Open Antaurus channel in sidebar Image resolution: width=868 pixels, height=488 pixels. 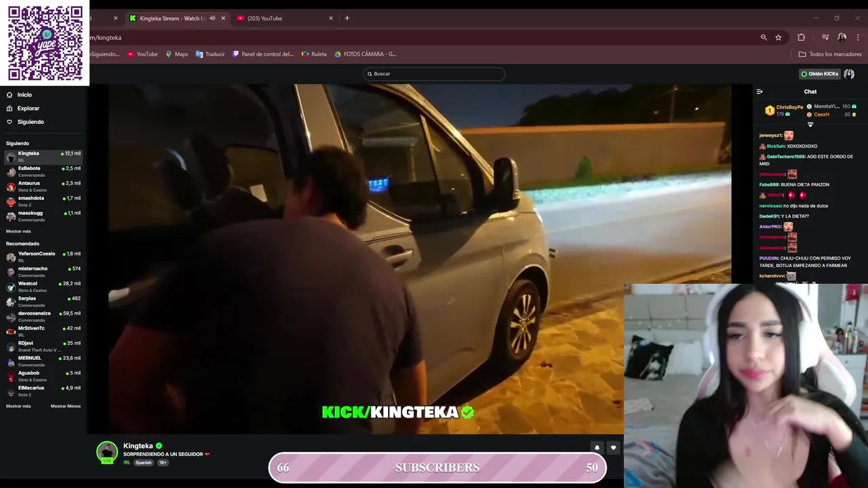[x=43, y=186]
